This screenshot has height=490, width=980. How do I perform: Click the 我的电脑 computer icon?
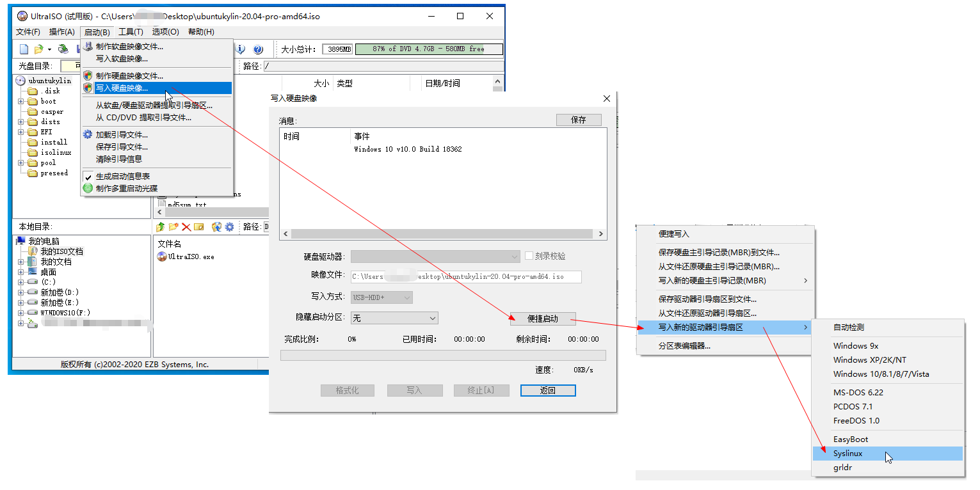21,241
